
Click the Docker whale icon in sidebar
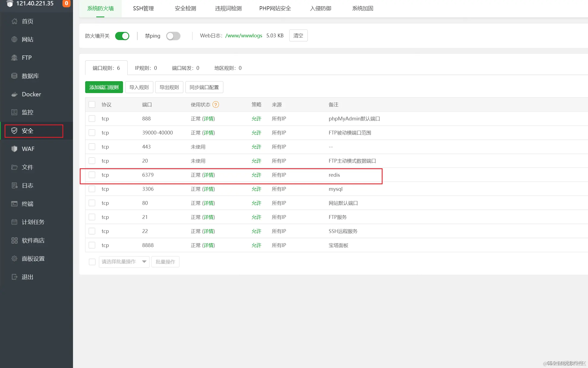(14, 94)
